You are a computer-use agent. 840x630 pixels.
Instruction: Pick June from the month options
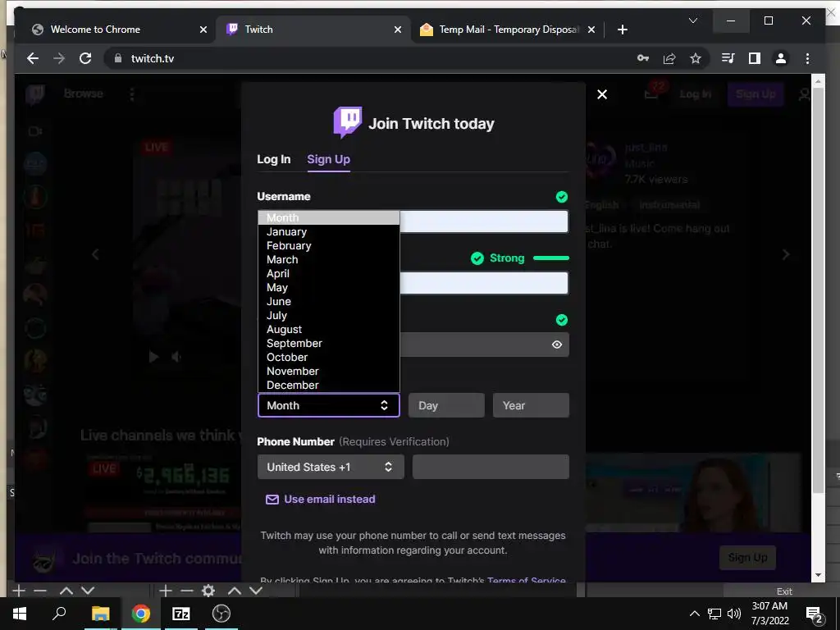pos(328,302)
